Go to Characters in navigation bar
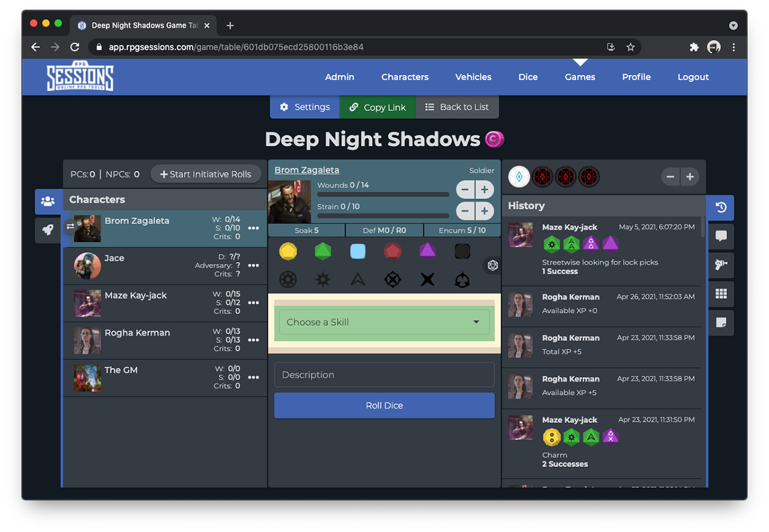Viewport: 769px width, 532px height. 405,77
